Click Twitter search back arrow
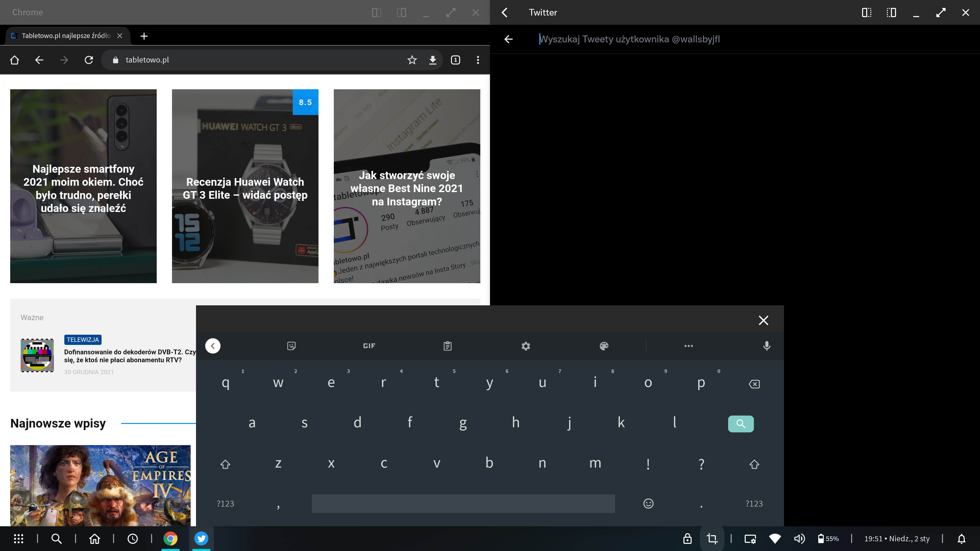The height and width of the screenshot is (551, 980). point(508,39)
